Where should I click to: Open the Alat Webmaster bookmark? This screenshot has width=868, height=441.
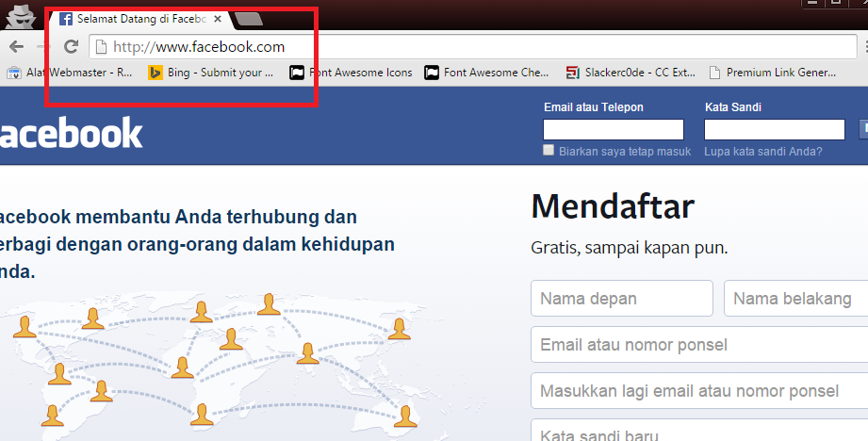(70, 73)
